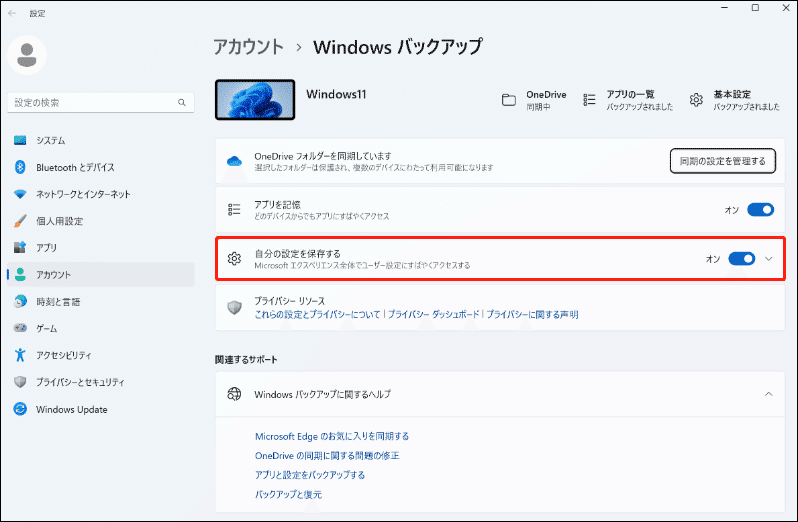The image size is (798, 522).
Task: Click the Windows Update sync icon
Action: point(20,409)
